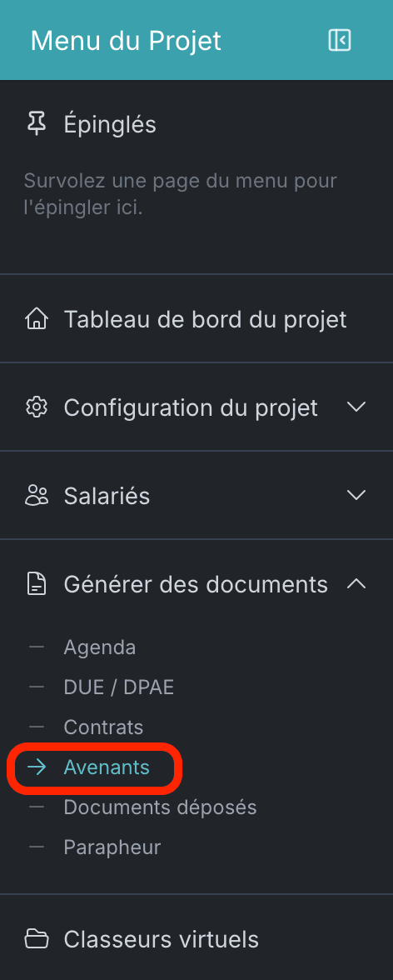
Task: Select the highlighted Avenants entry
Action: coord(107,767)
